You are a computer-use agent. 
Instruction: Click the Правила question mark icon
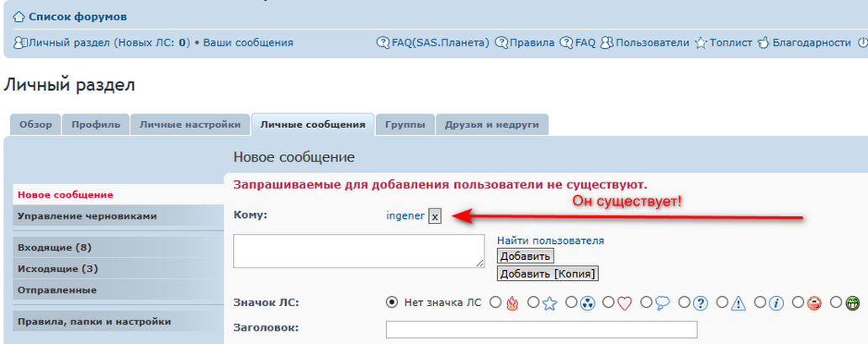point(501,42)
